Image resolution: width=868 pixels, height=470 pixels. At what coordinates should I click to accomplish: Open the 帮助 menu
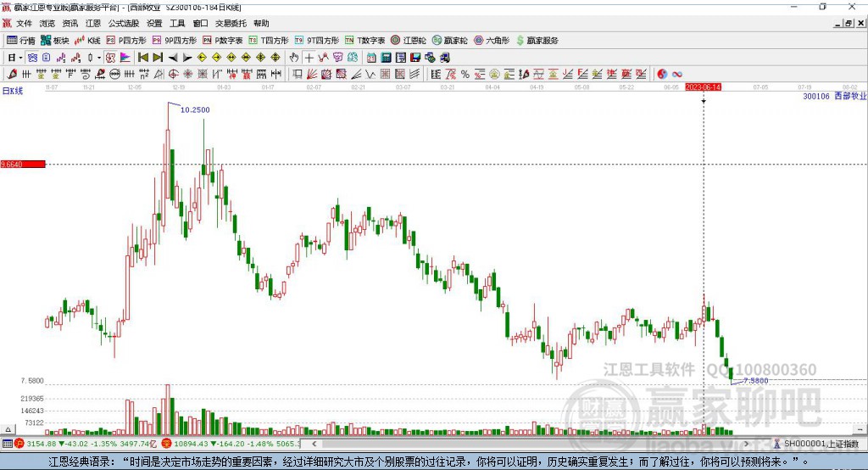point(261,23)
